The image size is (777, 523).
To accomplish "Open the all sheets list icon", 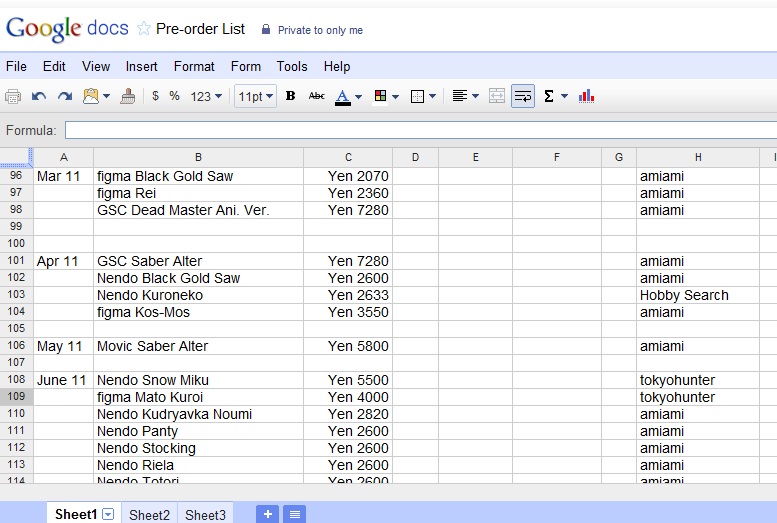I will click(295, 514).
